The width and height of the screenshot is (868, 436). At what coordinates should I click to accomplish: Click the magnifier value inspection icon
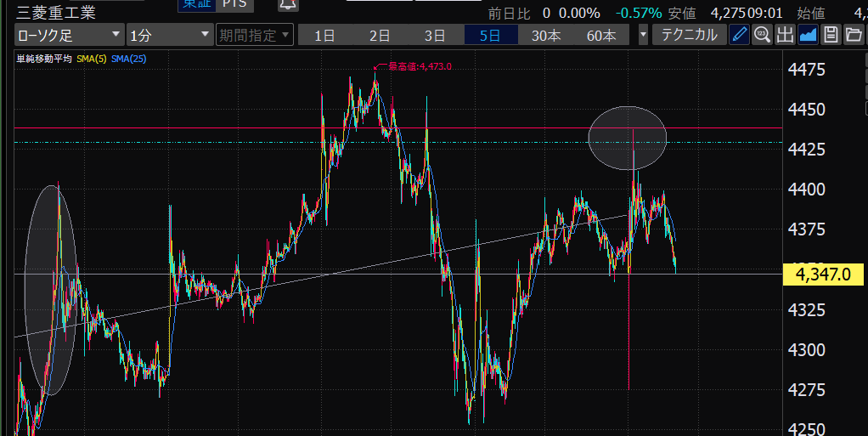click(x=762, y=35)
